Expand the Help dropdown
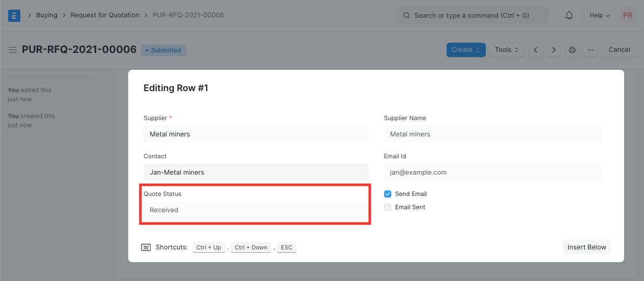Screen dimensions: 644x281 click(599, 15)
